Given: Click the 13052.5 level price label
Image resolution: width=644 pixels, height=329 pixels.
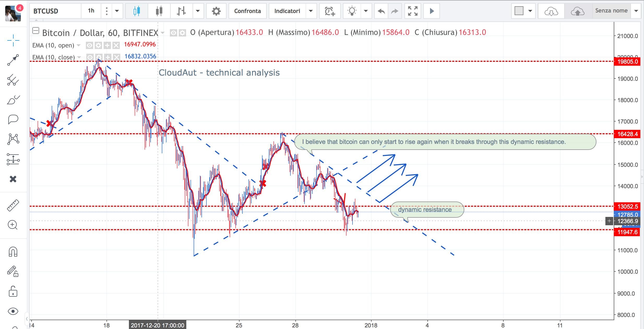Looking at the screenshot, I should 627,206.
